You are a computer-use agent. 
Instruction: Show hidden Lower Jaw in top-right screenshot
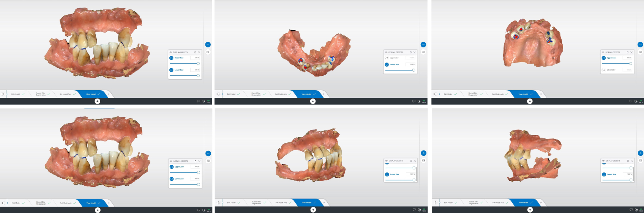pos(603,70)
